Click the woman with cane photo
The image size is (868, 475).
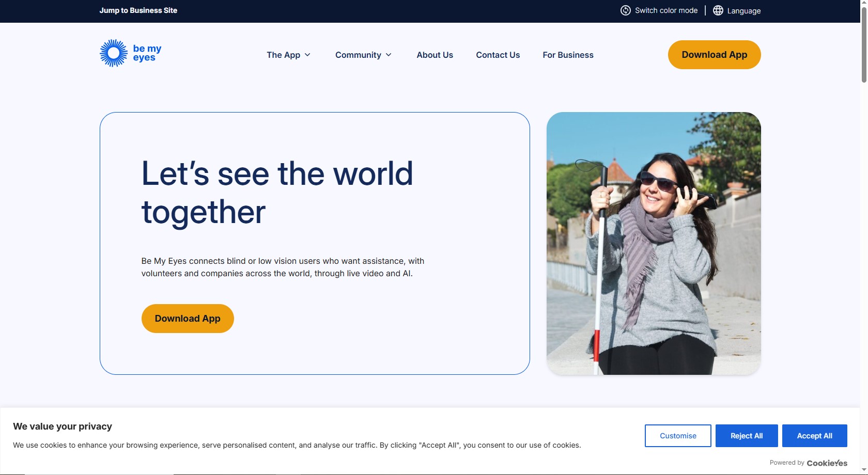(654, 243)
